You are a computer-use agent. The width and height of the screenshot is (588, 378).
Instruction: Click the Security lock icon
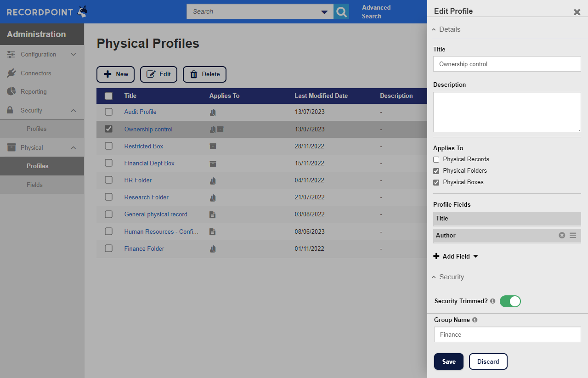coord(11,110)
